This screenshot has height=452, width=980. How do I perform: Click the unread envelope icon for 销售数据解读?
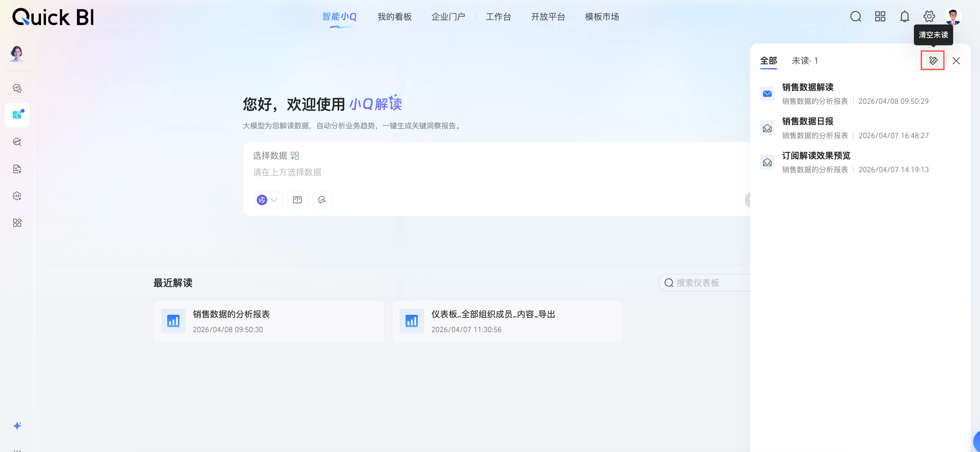coord(767,94)
